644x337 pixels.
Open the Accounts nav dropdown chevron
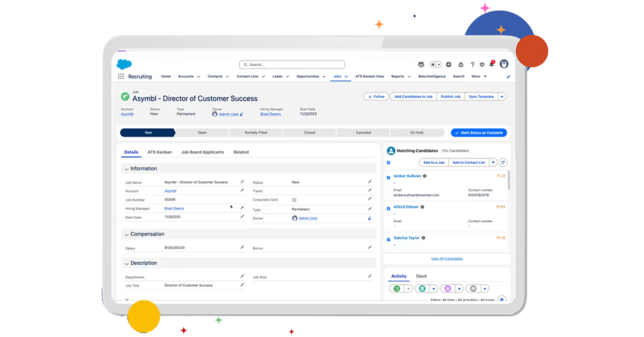click(199, 77)
